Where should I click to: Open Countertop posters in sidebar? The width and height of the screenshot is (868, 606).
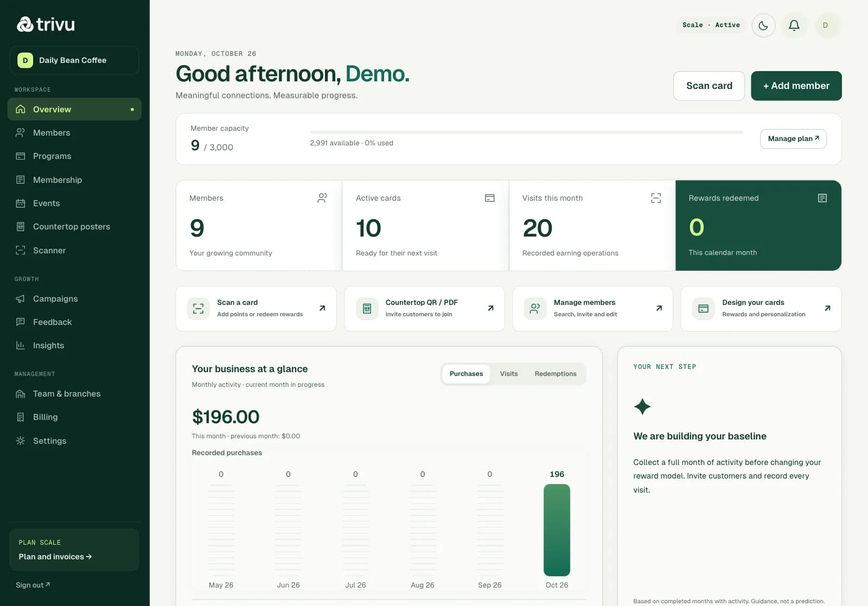(x=74, y=227)
